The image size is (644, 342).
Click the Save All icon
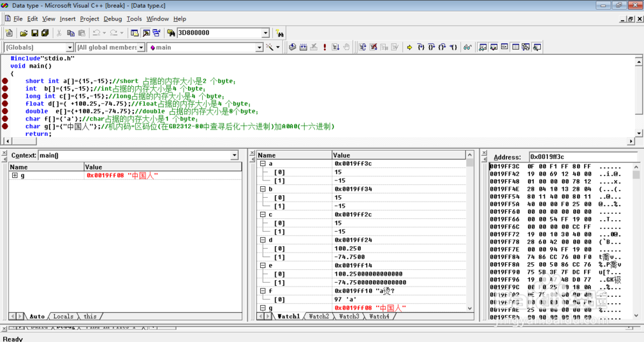(x=45, y=33)
